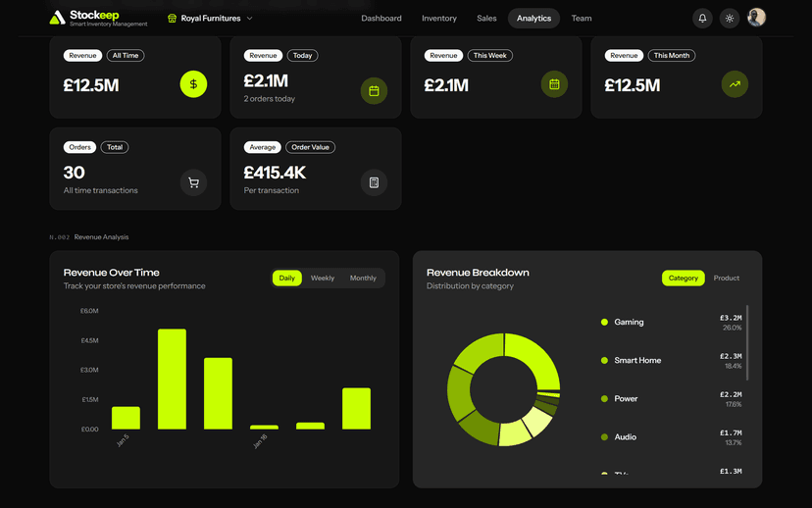This screenshot has width=812, height=508.
Task: Open the Sales tab
Action: [x=486, y=19]
